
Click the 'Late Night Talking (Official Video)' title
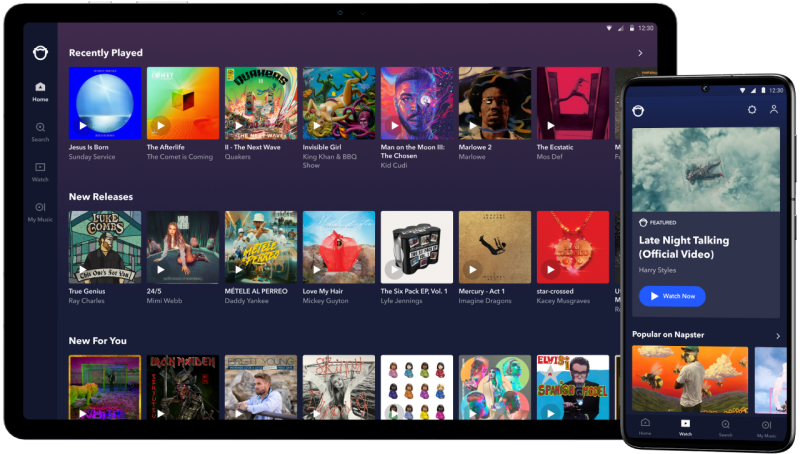pyautogui.click(x=684, y=247)
